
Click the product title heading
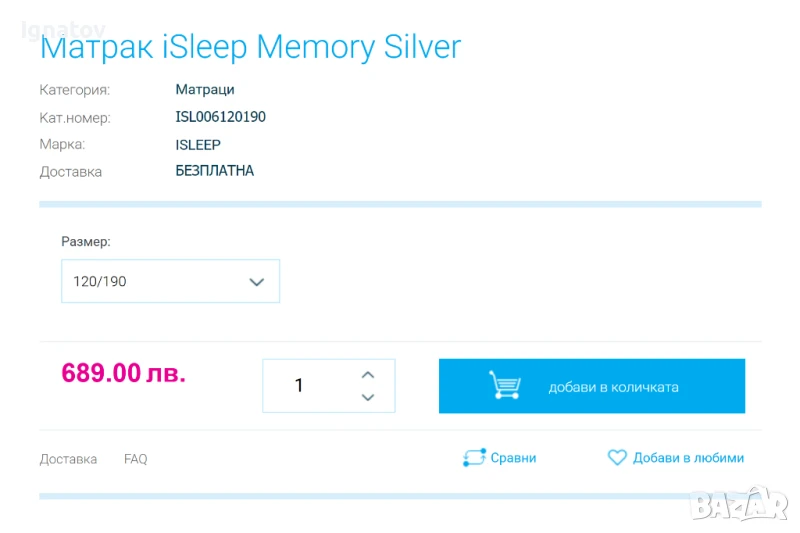pos(250,47)
